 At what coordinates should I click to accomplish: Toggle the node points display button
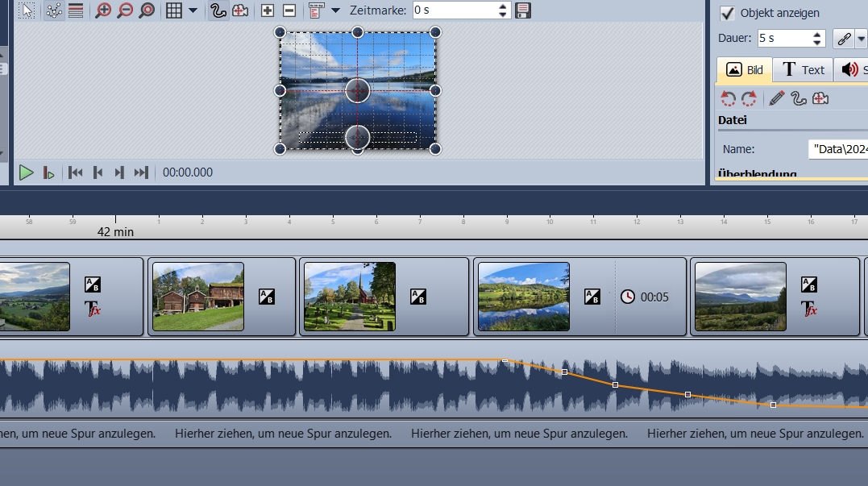coord(54,10)
